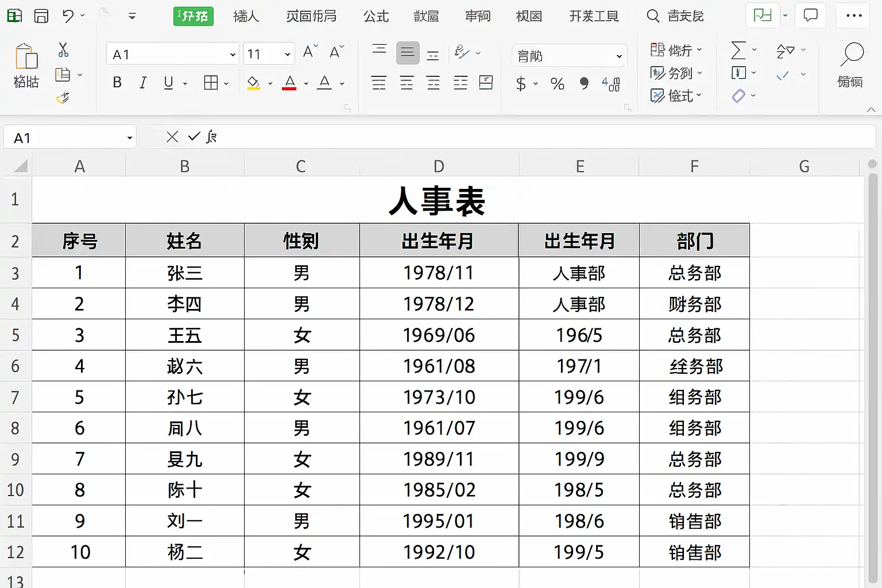
Task: Open the Name Box A1 dropdown arrow
Action: click(129, 138)
